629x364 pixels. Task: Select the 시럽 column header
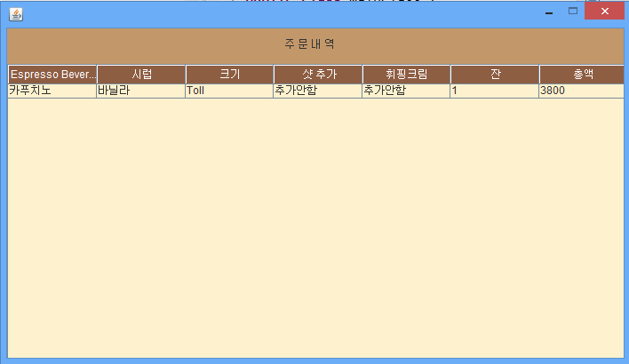pos(141,75)
